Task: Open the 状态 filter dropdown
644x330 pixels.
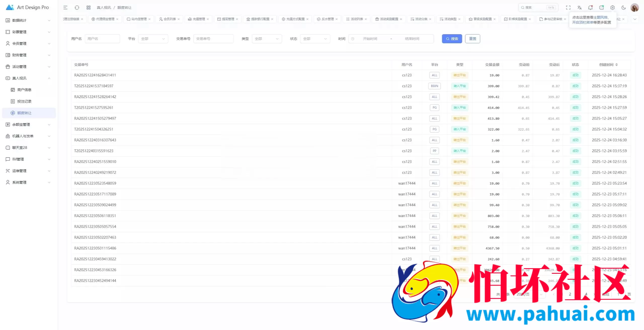Action: [315, 39]
